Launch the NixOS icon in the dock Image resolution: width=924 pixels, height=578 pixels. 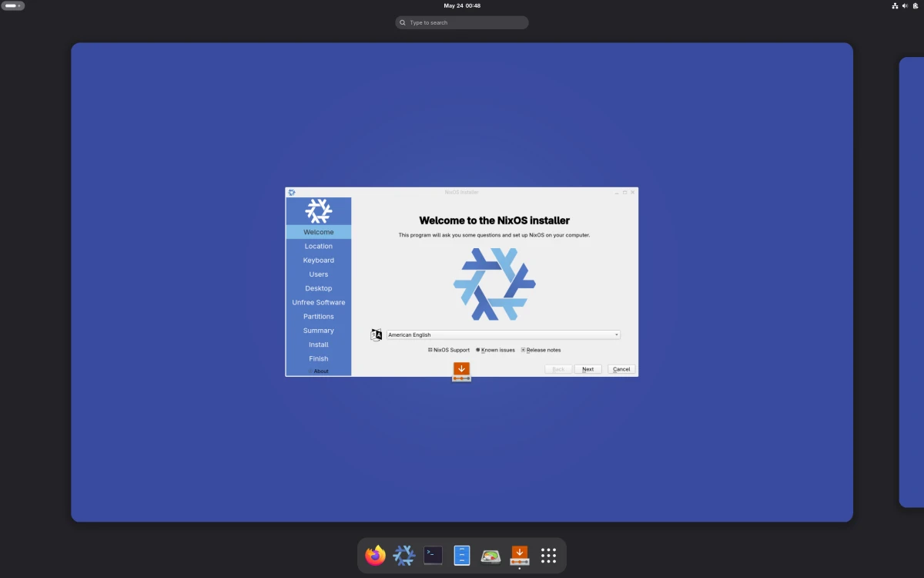(403, 555)
